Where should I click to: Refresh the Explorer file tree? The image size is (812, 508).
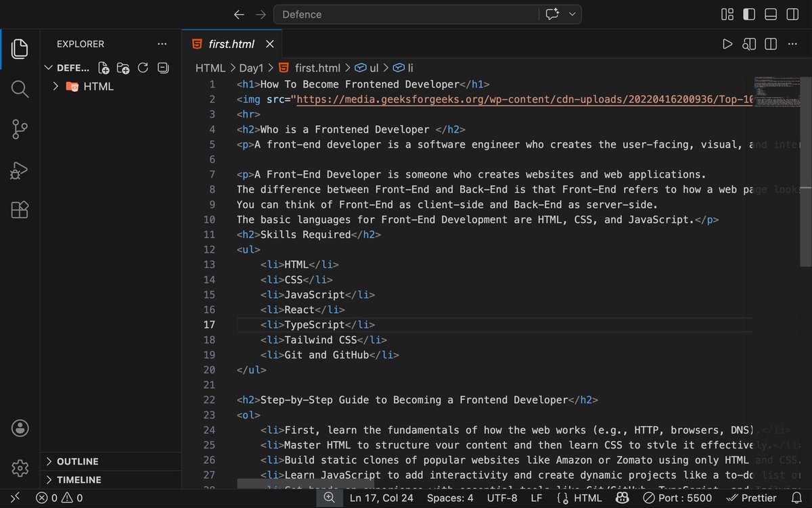click(143, 68)
